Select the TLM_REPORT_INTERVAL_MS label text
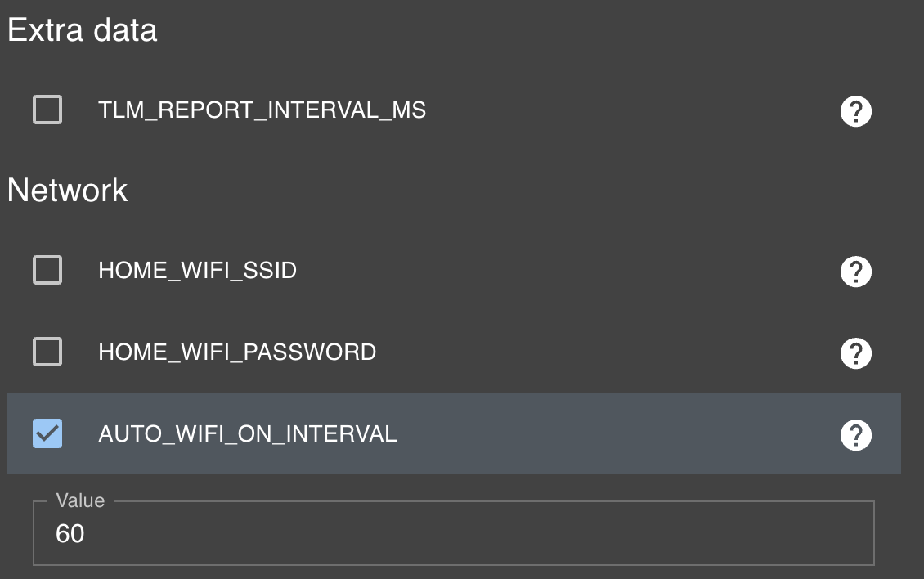 262,110
